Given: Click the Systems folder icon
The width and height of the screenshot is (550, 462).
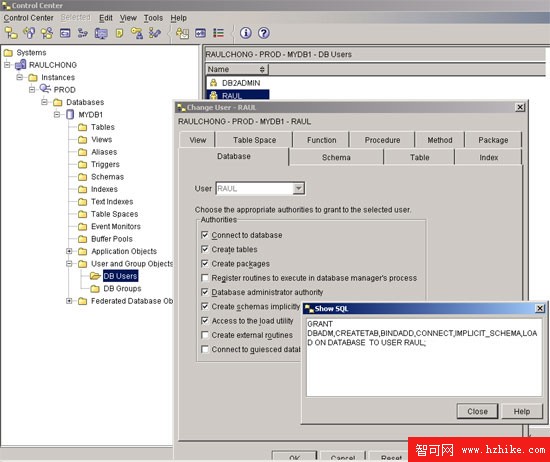Looking at the screenshot, I should point(8,53).
